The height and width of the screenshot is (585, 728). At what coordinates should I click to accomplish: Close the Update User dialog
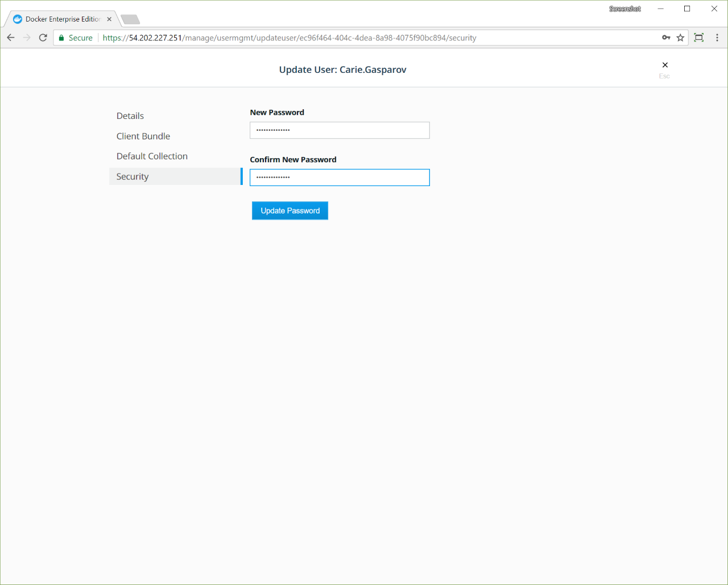click(665, 65)
